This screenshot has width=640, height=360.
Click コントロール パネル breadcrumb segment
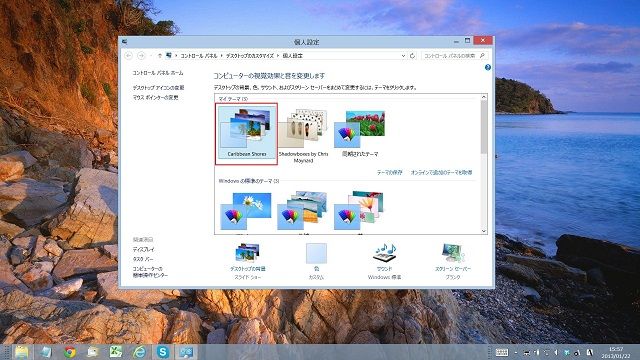tap(199, 56)
